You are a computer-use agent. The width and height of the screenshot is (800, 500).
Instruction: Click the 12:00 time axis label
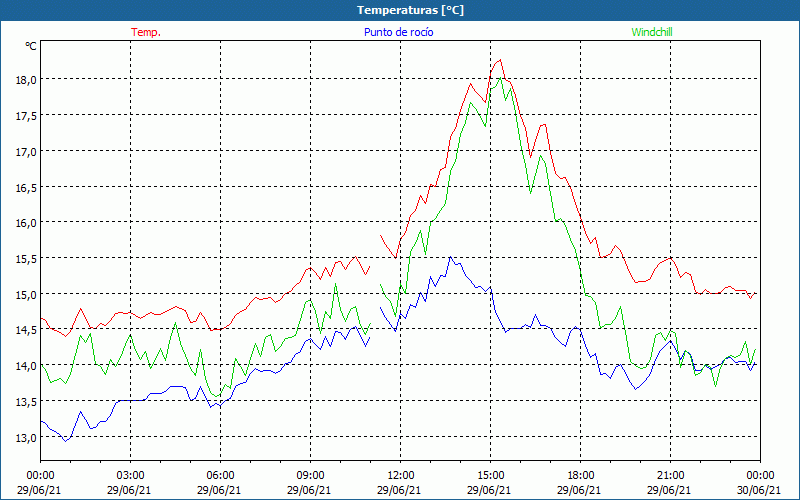coord(400,476)
